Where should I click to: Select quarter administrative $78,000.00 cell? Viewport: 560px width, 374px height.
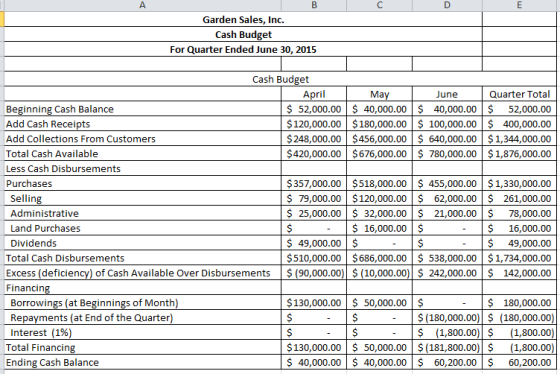coord(519,213)
